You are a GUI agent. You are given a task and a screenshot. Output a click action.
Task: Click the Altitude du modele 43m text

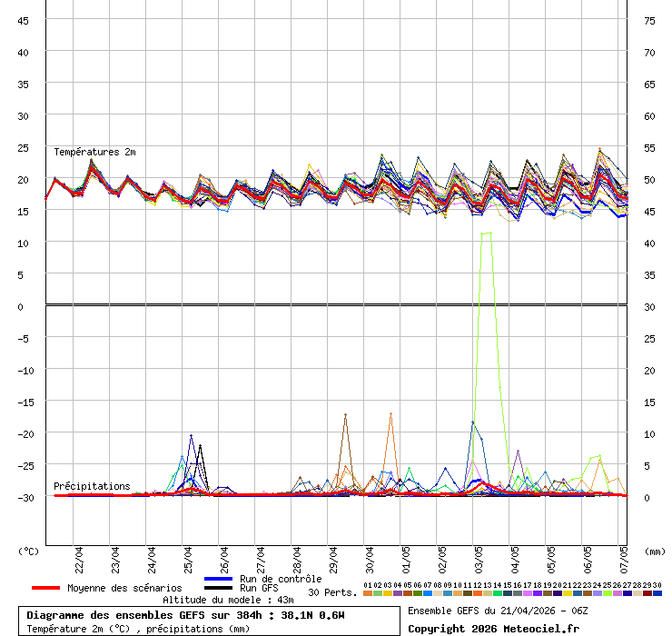point(228,600)
